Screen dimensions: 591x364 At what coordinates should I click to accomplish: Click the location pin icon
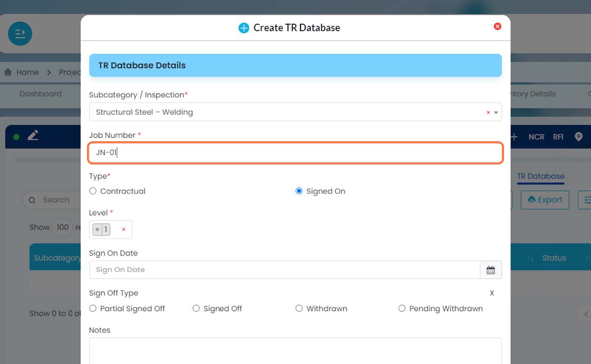coord(579,136)
